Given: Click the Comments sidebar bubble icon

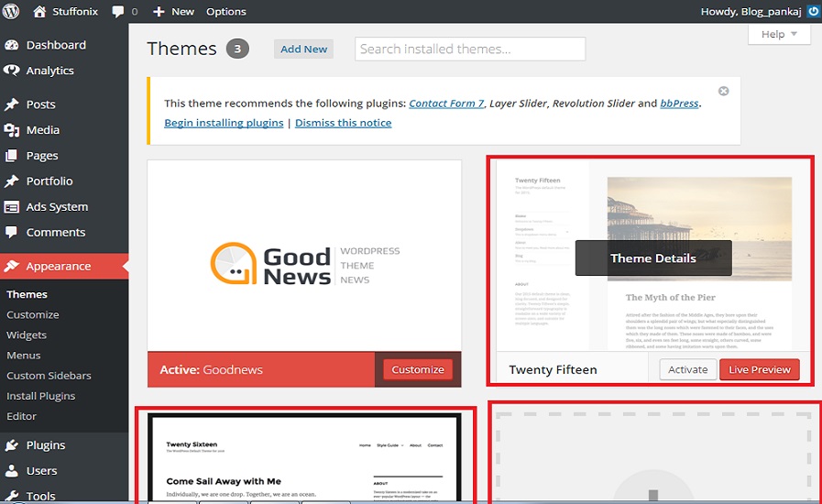Looking at the screenshot, I should click(x=11, y=233).
